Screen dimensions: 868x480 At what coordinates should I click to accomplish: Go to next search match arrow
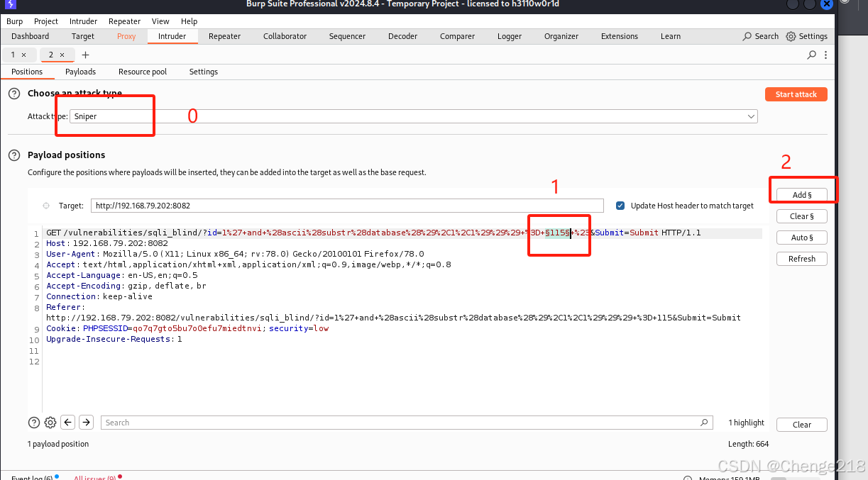[x=86, y=423]
